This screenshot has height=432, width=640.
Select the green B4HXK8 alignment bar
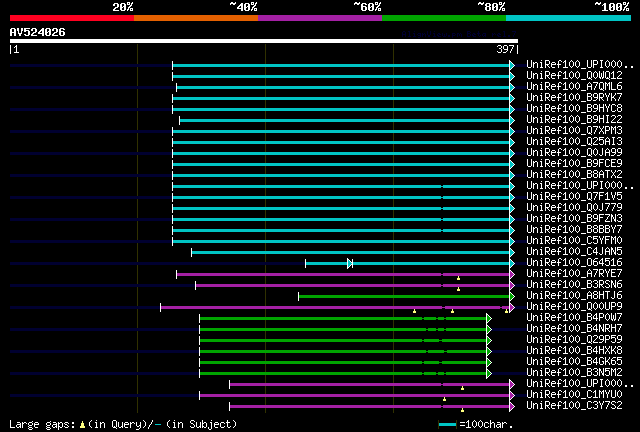point(343,352)
